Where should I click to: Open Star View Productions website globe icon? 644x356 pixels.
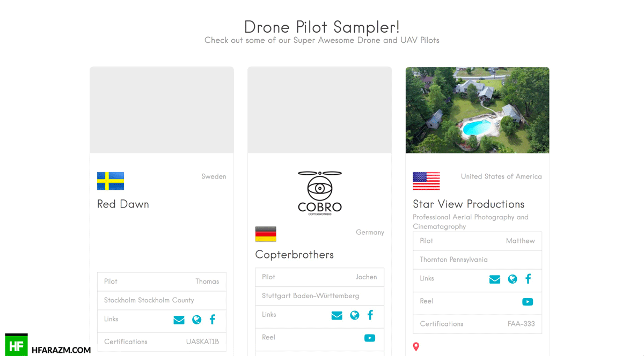coord(513,279)
